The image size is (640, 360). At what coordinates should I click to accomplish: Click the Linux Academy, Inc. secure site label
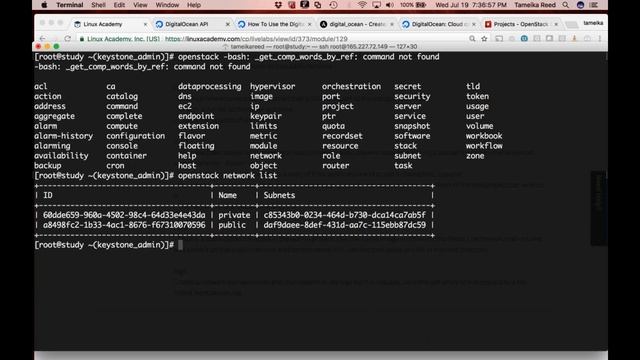pyautogui.click(x=120, y=39)
